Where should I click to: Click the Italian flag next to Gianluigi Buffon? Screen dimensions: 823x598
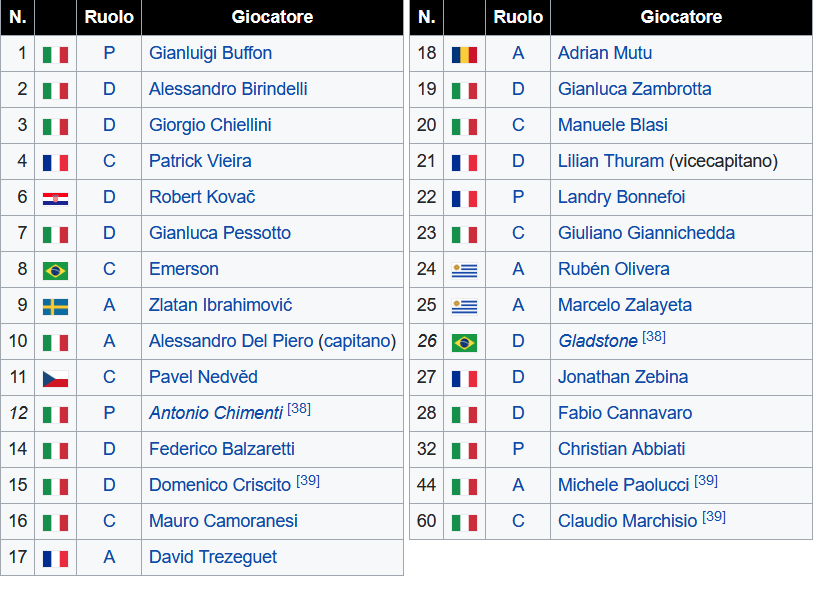pyautogui.click(x=55, y=55)
